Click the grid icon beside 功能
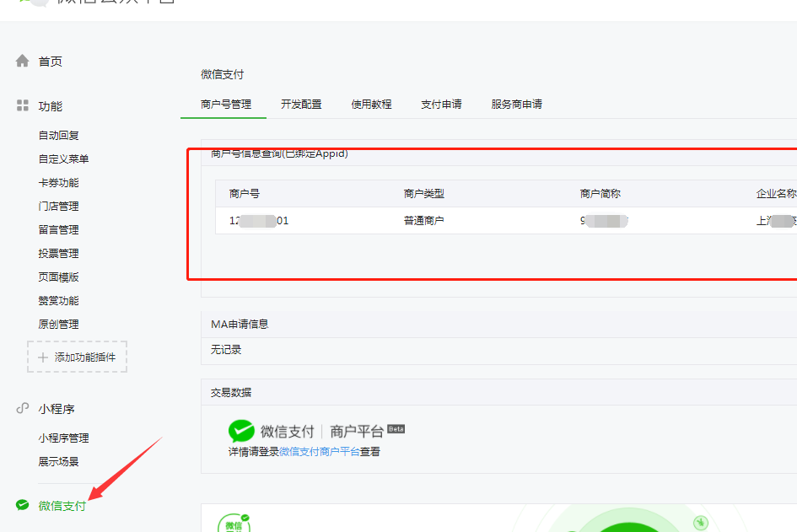797x532 pixels. pyautogui.click(x=23, y=106)
